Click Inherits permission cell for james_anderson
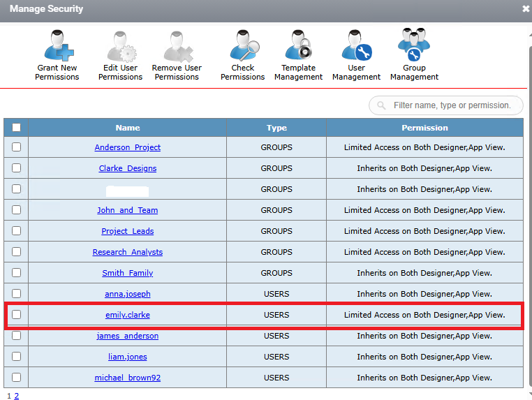 tap(424, 336)
